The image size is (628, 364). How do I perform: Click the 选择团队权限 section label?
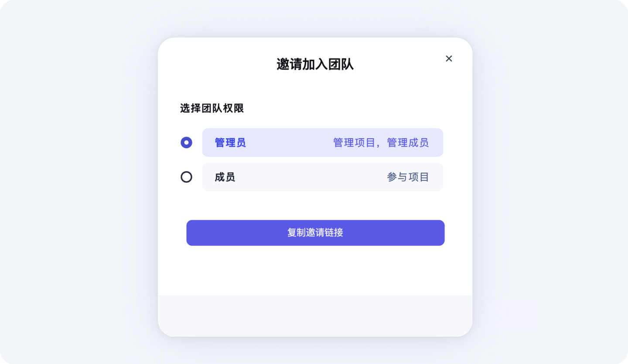pos(212,108)
